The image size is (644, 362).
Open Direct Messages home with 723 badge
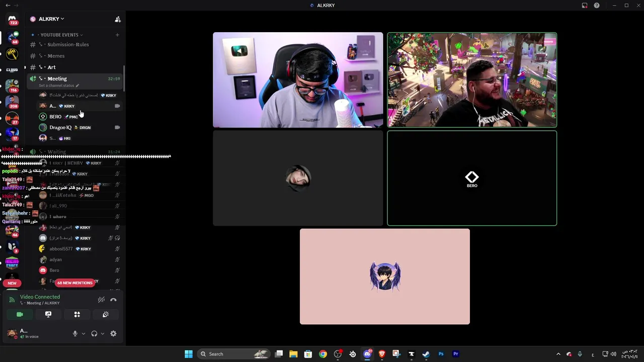12,20
